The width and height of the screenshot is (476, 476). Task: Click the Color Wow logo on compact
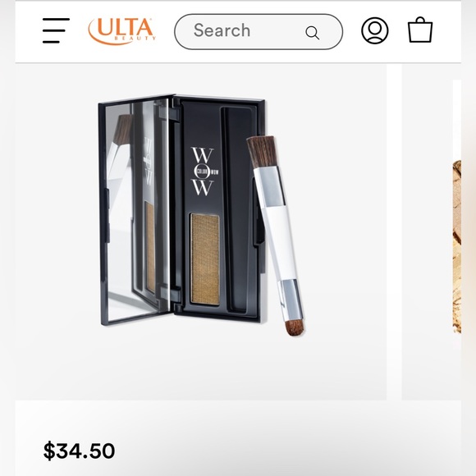(x=204, y=172)
